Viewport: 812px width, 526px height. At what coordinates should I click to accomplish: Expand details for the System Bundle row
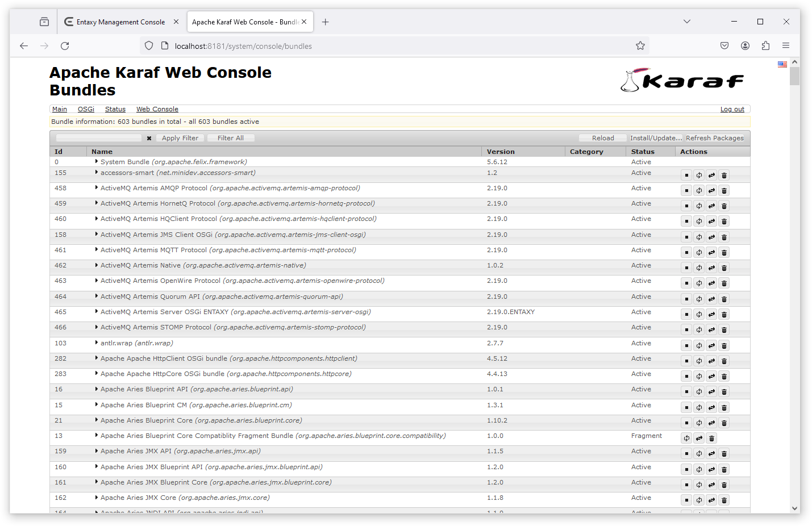pyautogui.click(x=96, y=161)
